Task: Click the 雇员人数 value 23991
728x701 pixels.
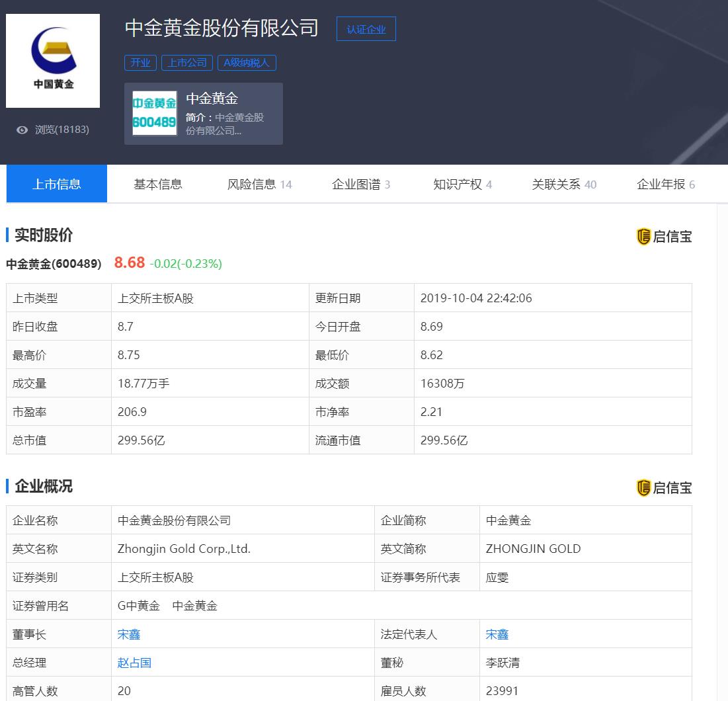Action: (502, 691)
